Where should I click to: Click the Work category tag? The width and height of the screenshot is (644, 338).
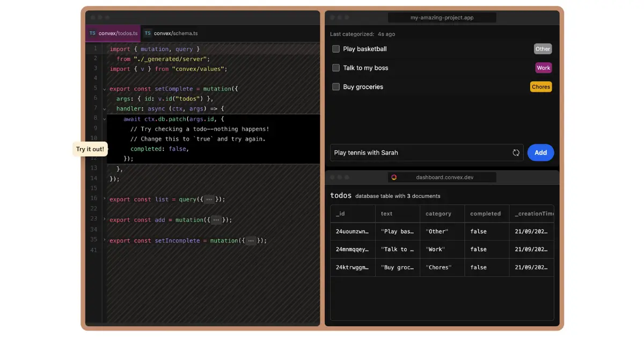coord(543,68)
